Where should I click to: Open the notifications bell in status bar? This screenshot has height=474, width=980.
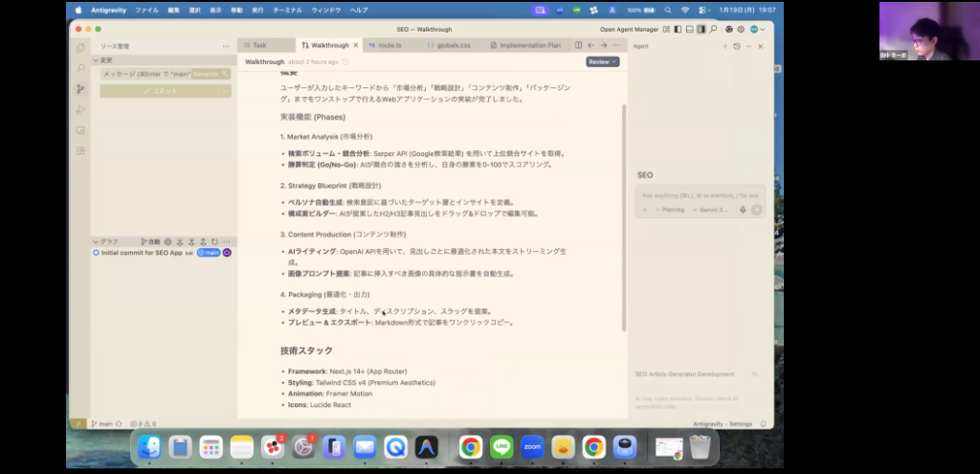[763, 423]
